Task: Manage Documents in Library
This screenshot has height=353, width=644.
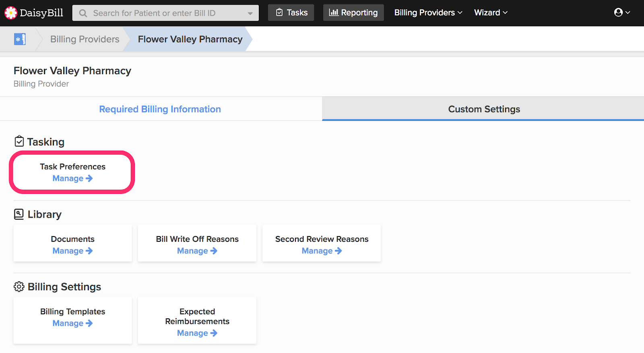Action: tap(72, 251)
